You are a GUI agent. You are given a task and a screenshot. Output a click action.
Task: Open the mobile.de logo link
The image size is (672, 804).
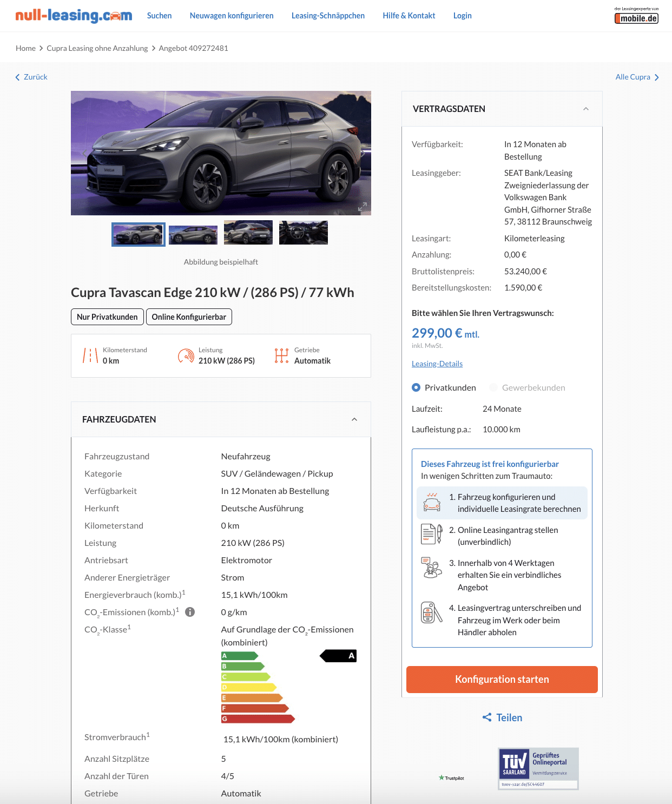(636, 16)
